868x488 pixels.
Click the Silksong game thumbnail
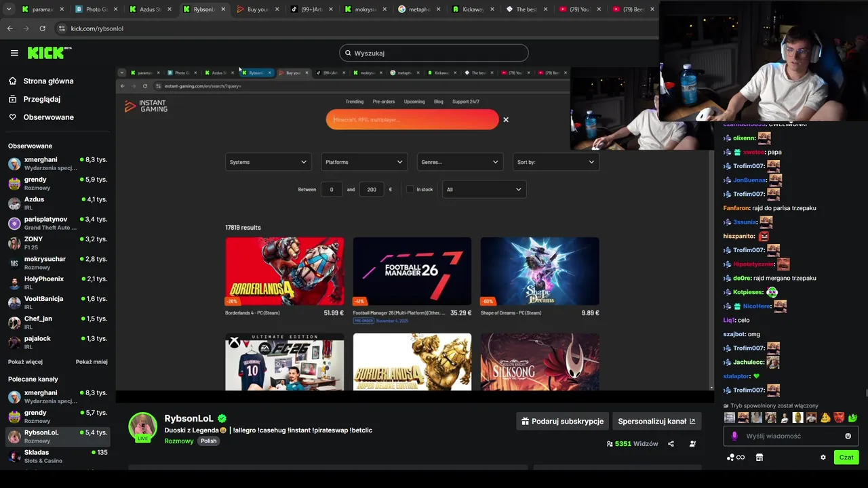(x=540, y=362)
